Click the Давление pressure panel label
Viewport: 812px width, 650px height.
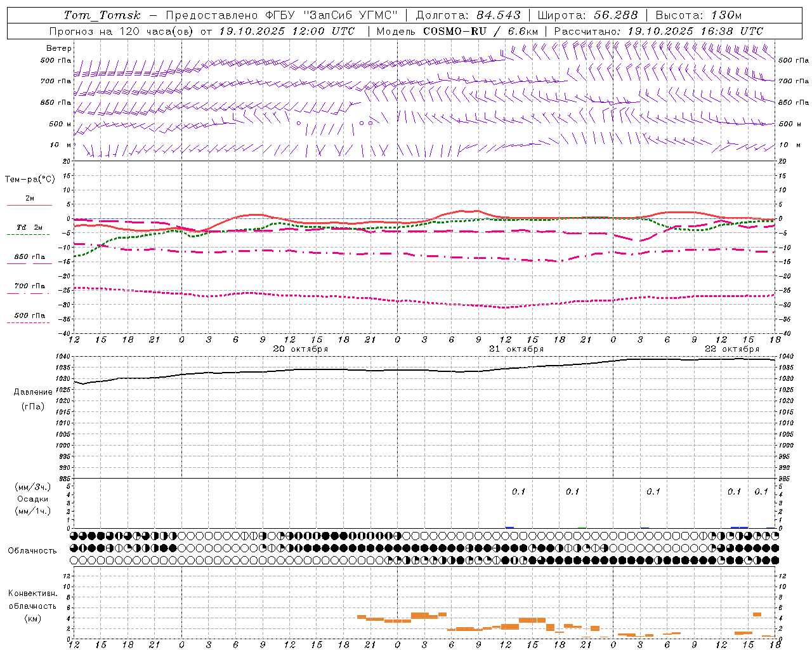tap(33, 392)
